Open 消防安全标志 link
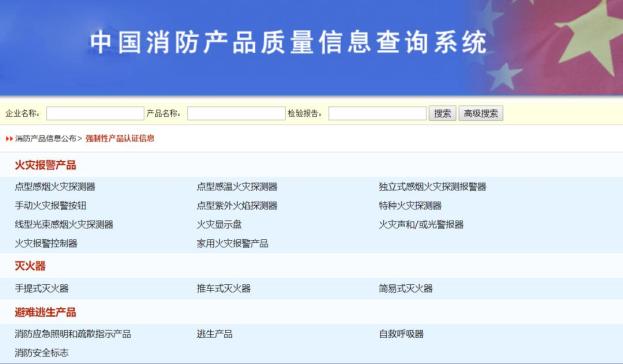This screenshot has height=364, width=623. tap(42, 352)
